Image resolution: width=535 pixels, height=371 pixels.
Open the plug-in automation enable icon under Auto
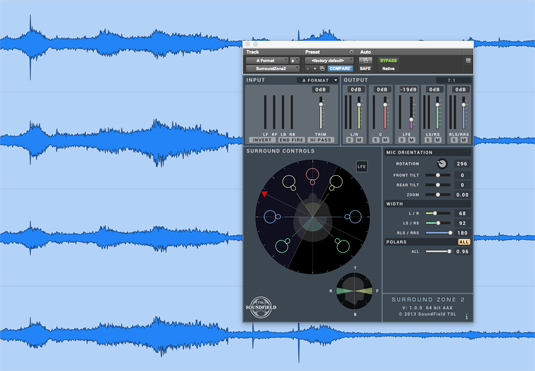point(365,60)
